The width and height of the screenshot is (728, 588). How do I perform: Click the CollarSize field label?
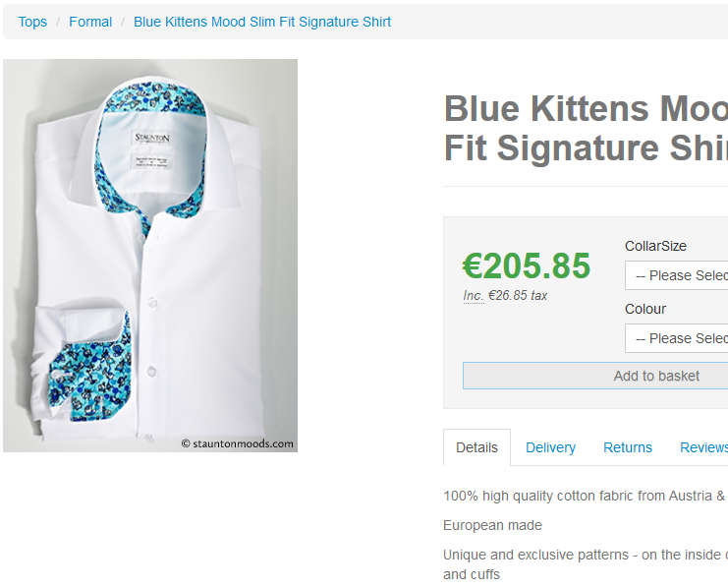coord(655,246)
